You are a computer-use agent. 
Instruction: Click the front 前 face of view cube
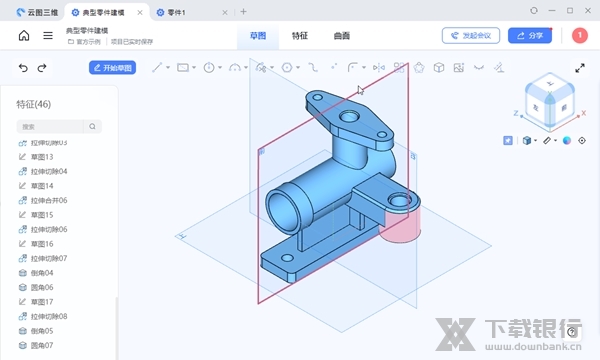(563, 108)
